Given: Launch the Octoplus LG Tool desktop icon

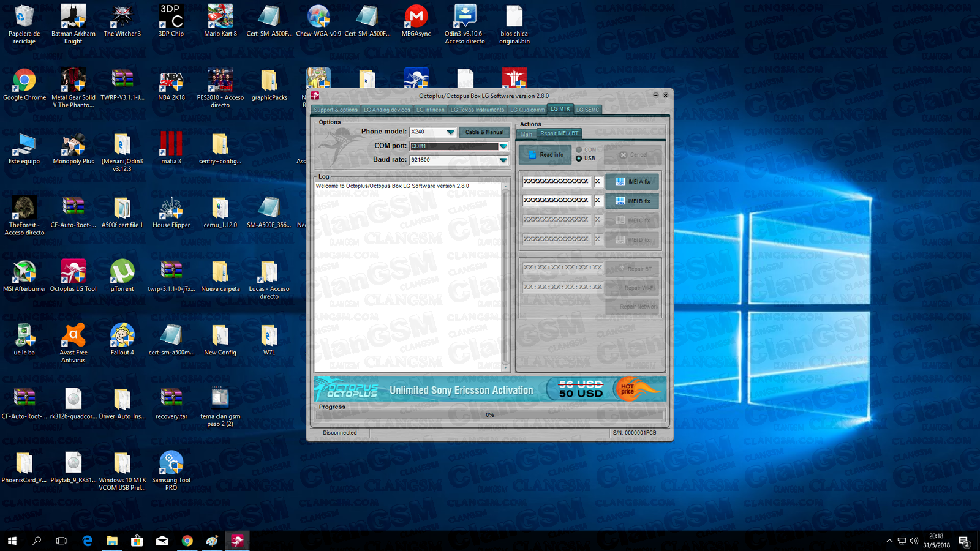Looking at the screenshot, I should click(x=73, y=275).
